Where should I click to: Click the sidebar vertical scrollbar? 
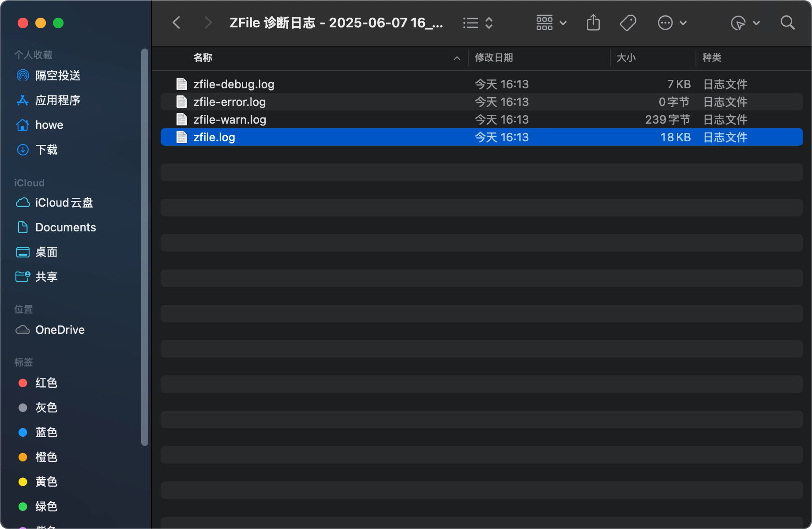point(144,247)
